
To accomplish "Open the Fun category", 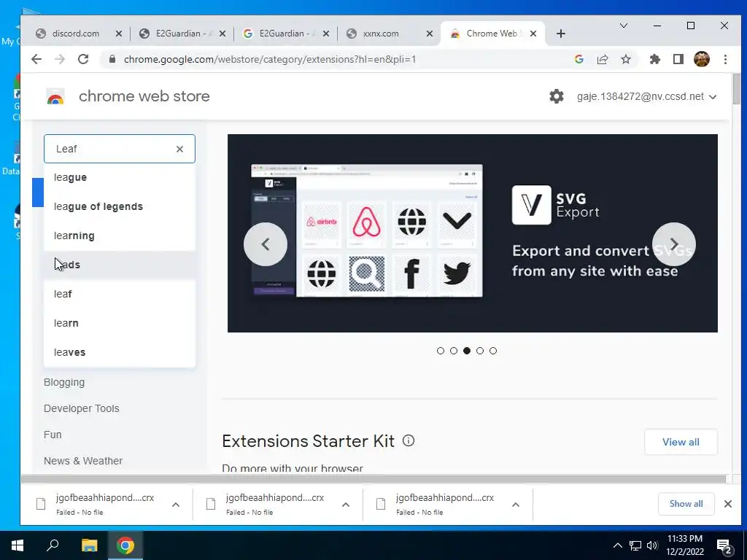I will (x=53, y=435).
